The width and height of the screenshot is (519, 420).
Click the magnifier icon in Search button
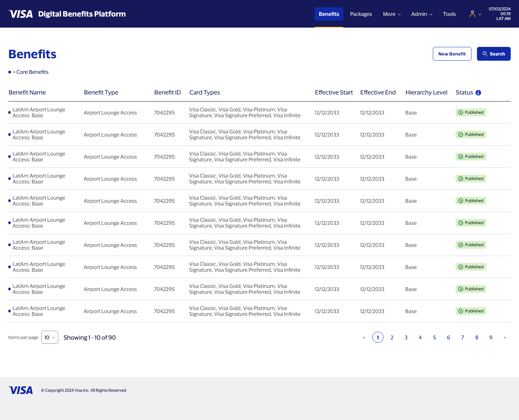[485, 54]
